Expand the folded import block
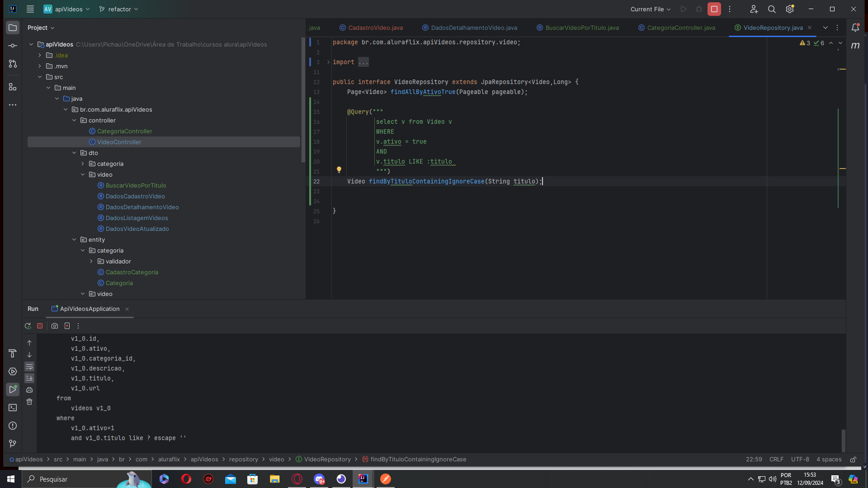Image resolution: width=868 pixels, height=488 pixels. click(329, 62)
